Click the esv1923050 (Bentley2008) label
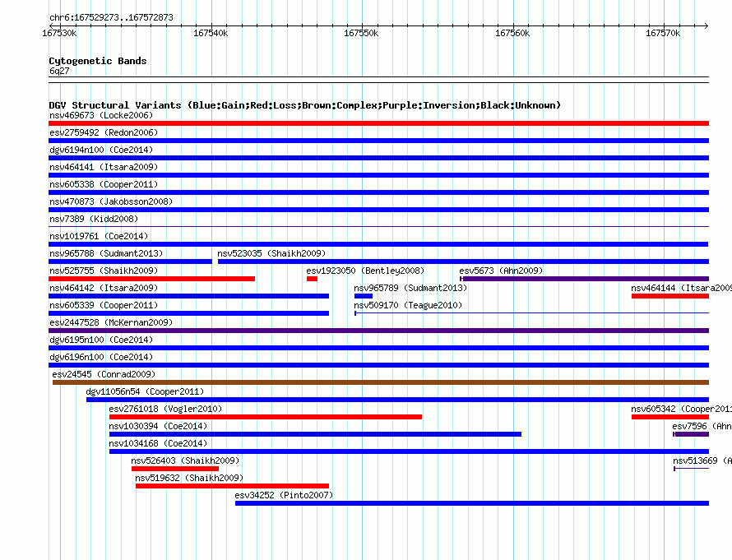Image resolution: width=732 pixels, height=560 pixels. [365, 271]
